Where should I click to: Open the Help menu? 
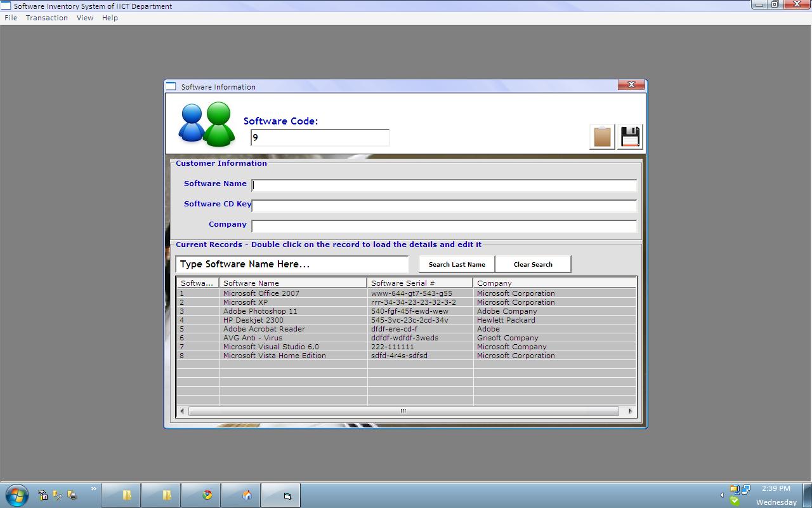pyautogui.click(x=109, y=18)
